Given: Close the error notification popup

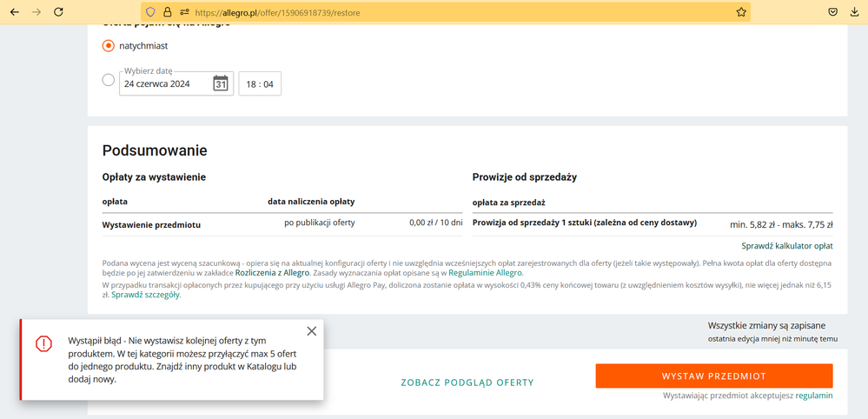Looking at the screenshot, I should (x=312, y=331).
